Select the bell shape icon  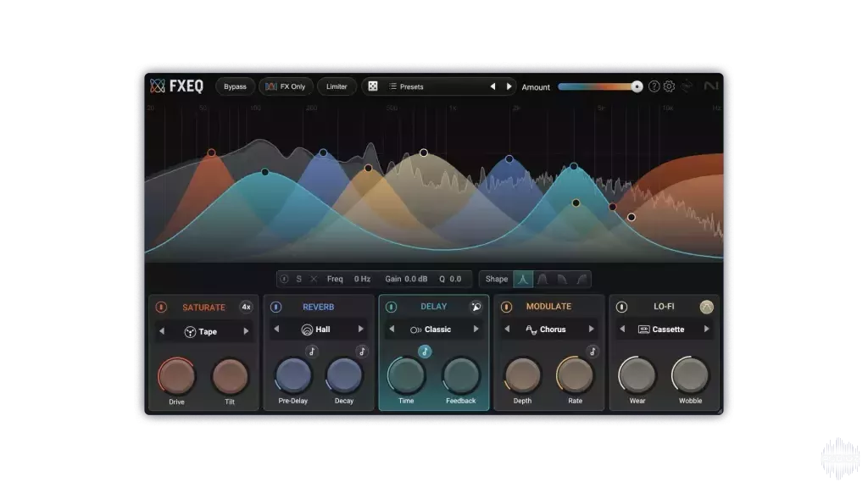pos(523,279)
